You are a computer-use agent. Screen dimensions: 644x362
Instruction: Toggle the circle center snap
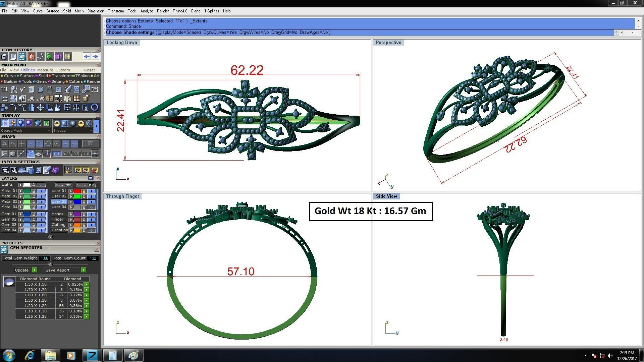[x=57, y=143]
